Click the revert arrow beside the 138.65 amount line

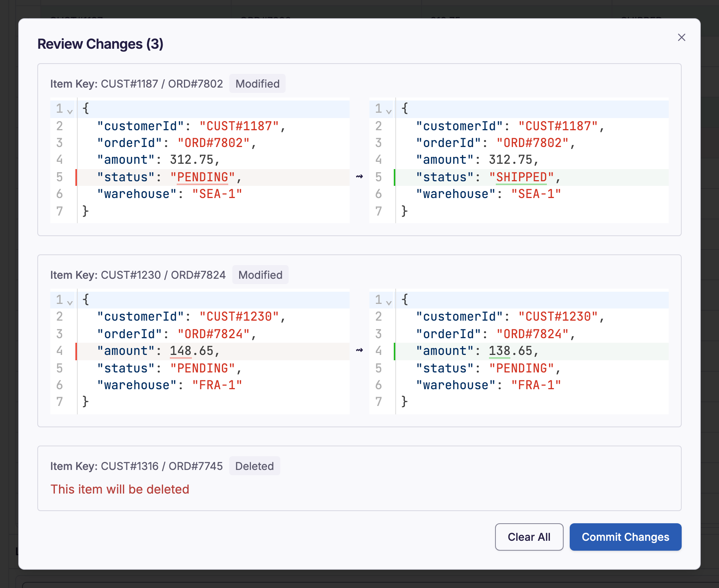pyautogui.click(x=359, y=350)
